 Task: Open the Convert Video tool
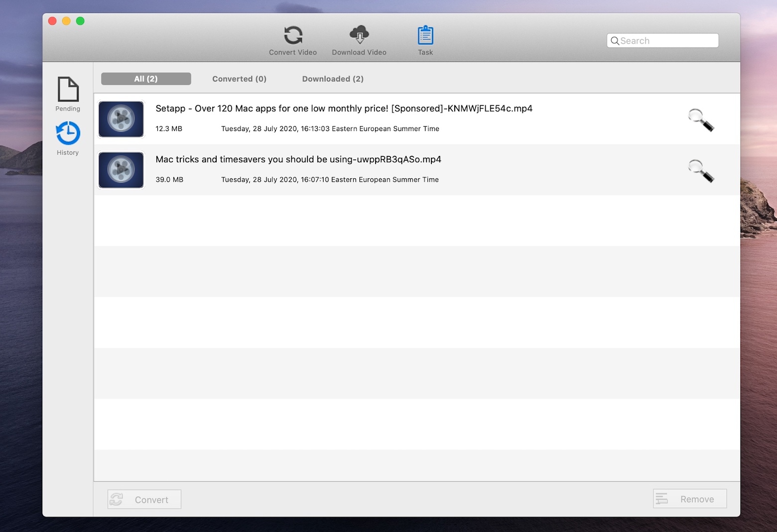point(293,40)
